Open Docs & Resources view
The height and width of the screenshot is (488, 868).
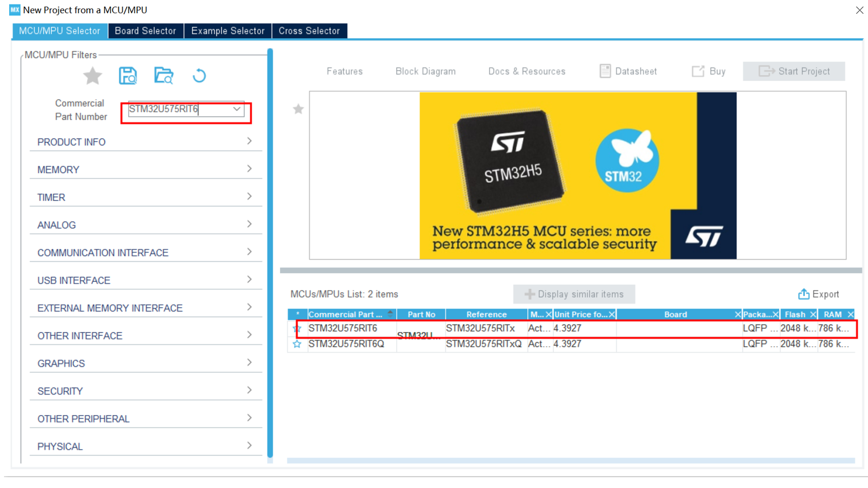[x=527, y=71]
